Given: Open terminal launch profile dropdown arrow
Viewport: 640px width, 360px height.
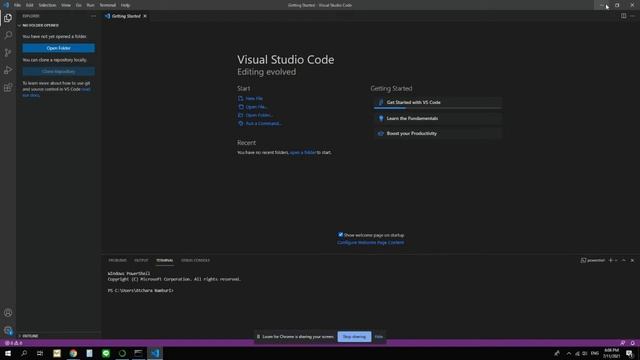Looking at the screenshot, I should point(616,260).
